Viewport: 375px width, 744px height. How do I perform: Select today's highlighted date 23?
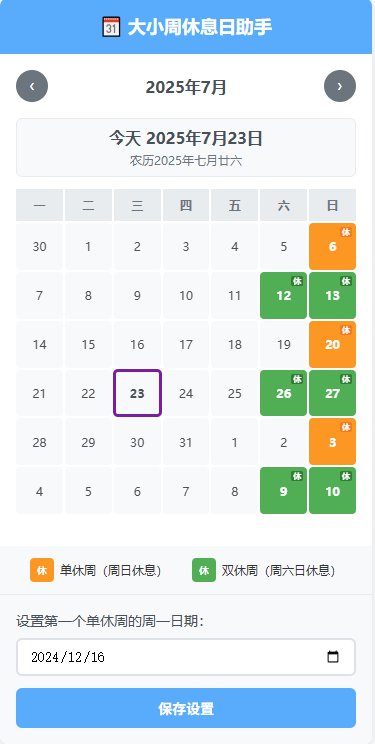click(x=137, y=393)
